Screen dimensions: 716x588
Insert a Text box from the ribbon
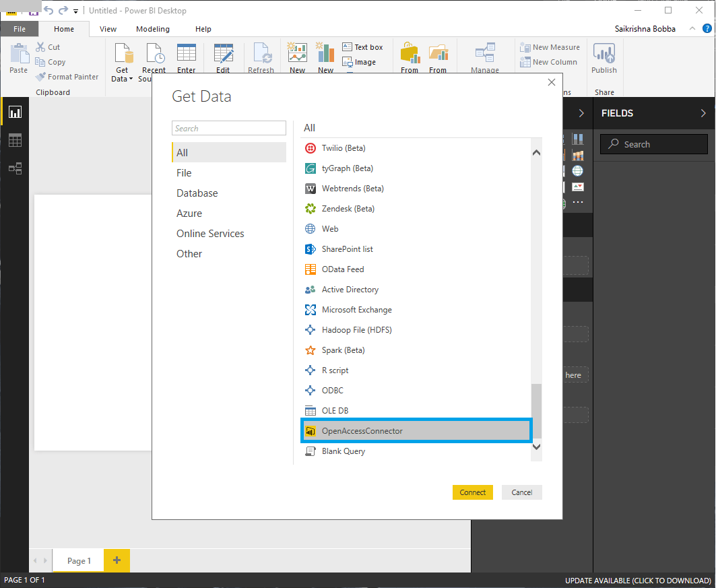tap(363, 46)
